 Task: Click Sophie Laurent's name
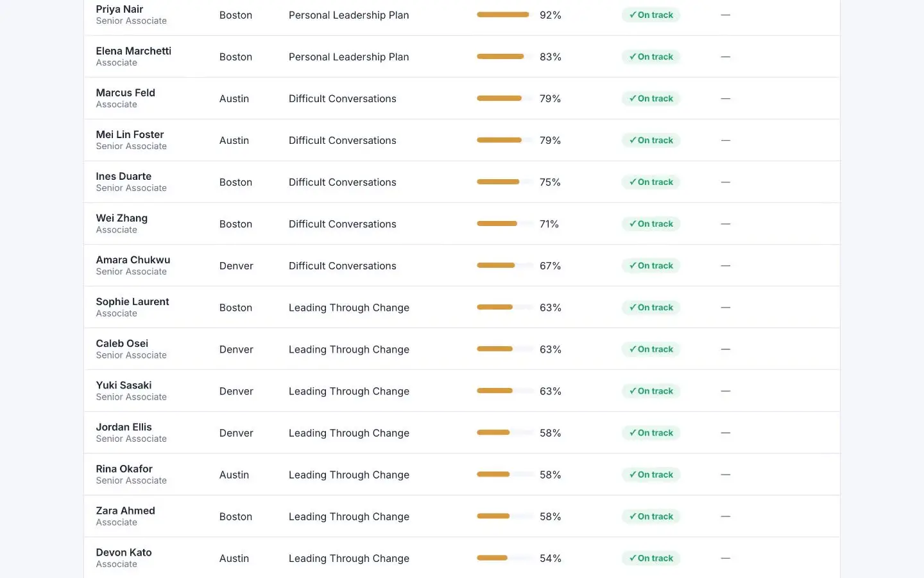point(132,301)
